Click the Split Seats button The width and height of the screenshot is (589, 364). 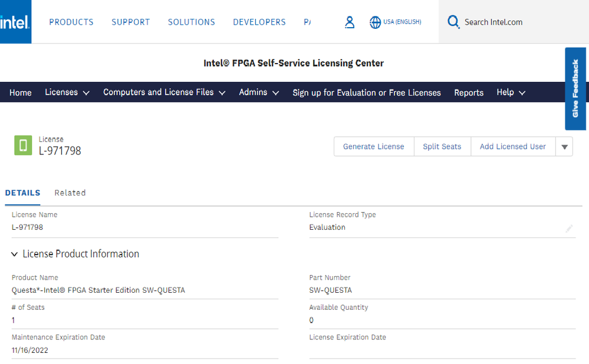[x=442, y=147]
